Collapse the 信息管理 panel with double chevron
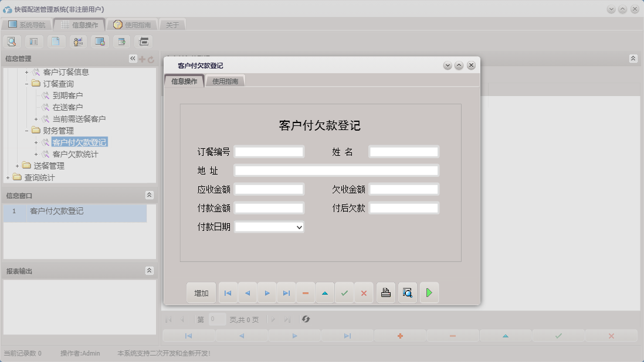This screenshot has width=644, height=362. pyautogui.click(x=133, y=58)
